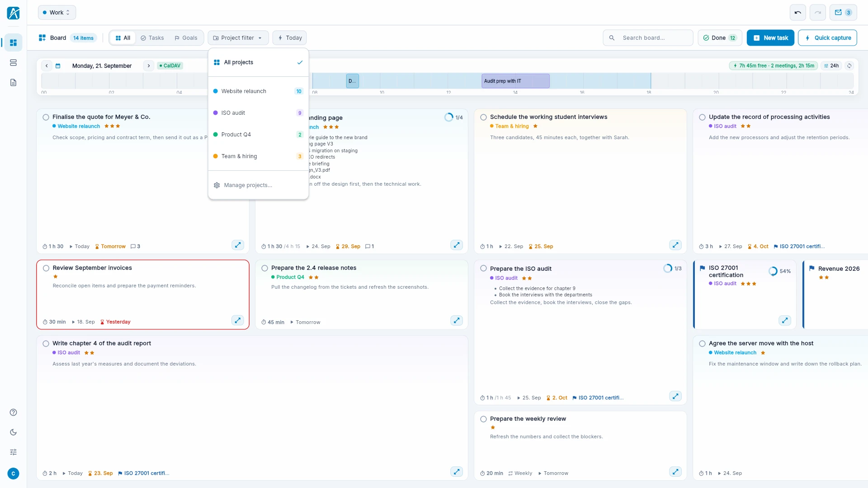The height and width of the screenshot is (488, 868).
Task: Open the user avatar C
Action: tap(13, 474)
